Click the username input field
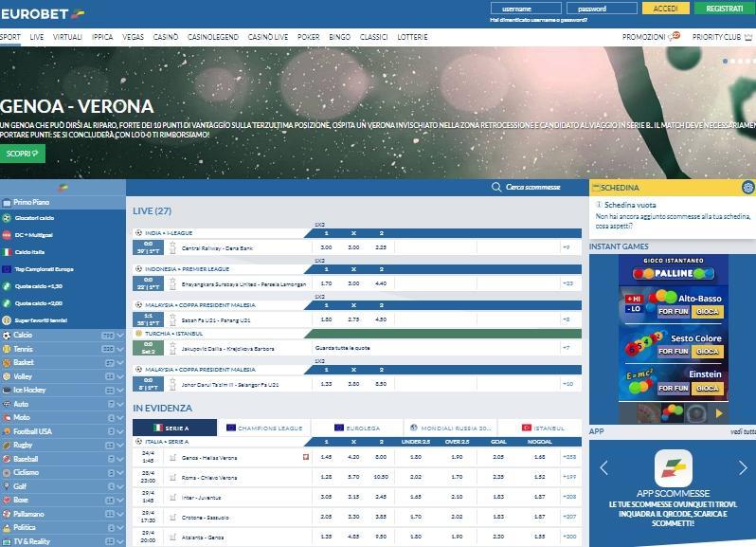Viewport: 756px width, 547px height. 526,9
